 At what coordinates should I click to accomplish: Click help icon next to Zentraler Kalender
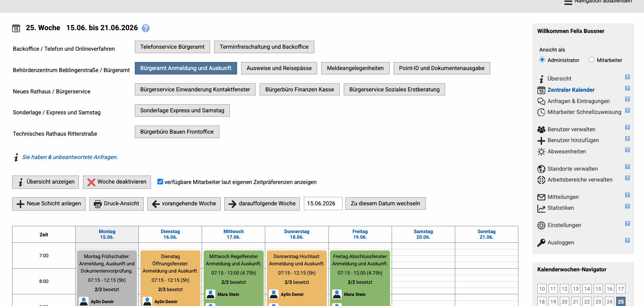tap(627, 88)
